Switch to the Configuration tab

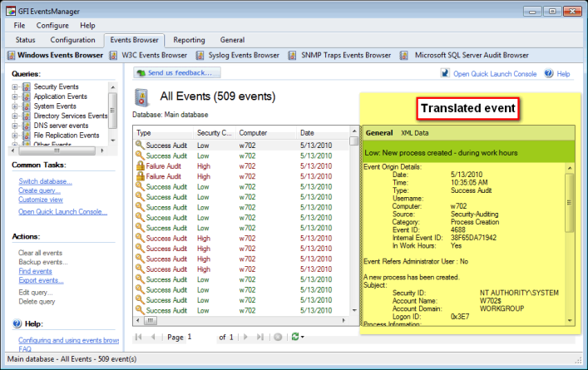click(72, 40)
